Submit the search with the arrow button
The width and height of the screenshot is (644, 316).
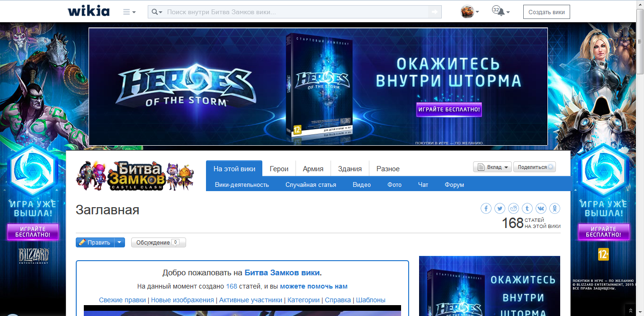(x=435, y=12)
